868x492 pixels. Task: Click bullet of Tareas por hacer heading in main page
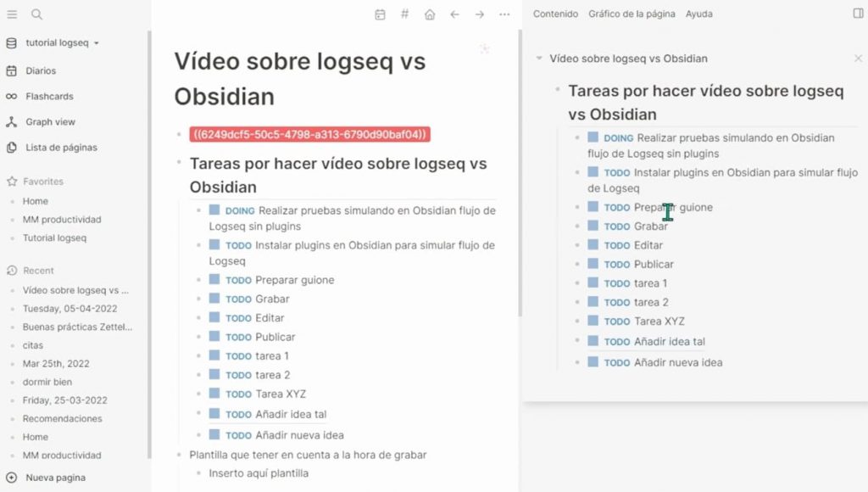coord(179,162)
